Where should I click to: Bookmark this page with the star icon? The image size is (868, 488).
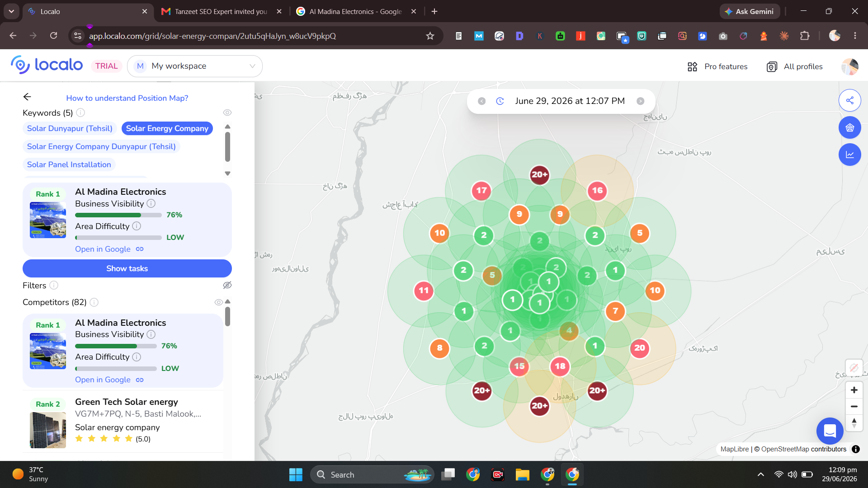[x=430, y=36]
